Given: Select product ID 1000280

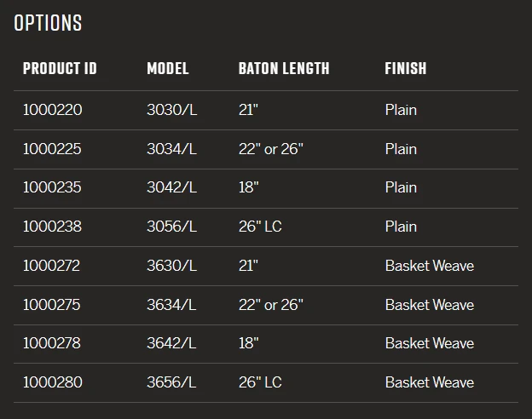Looking at the screenshot, I should [x=53, y=382].
